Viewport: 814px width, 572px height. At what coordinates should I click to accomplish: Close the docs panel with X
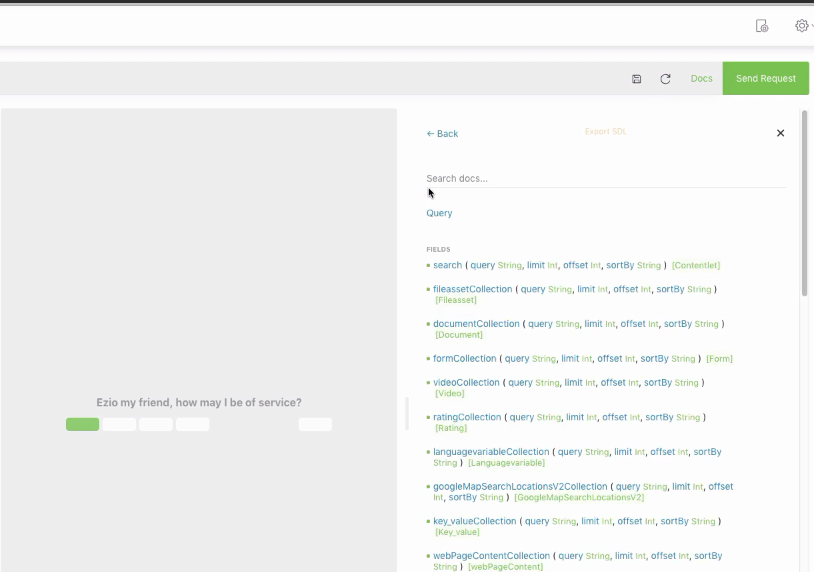[x=781, y=133]
